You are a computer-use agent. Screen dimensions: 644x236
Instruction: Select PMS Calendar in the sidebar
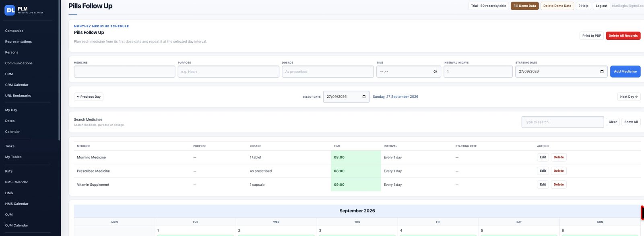[x=17, y=182]
